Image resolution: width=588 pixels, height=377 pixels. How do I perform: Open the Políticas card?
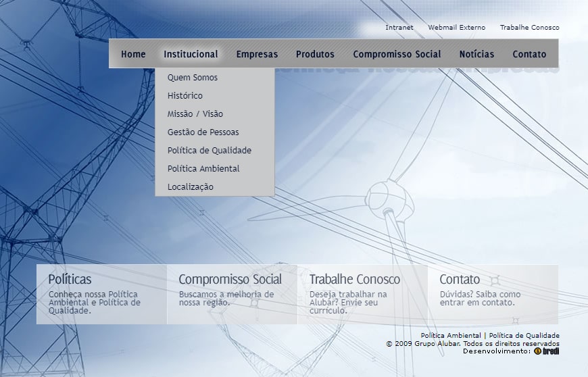(x=101, y=295)
